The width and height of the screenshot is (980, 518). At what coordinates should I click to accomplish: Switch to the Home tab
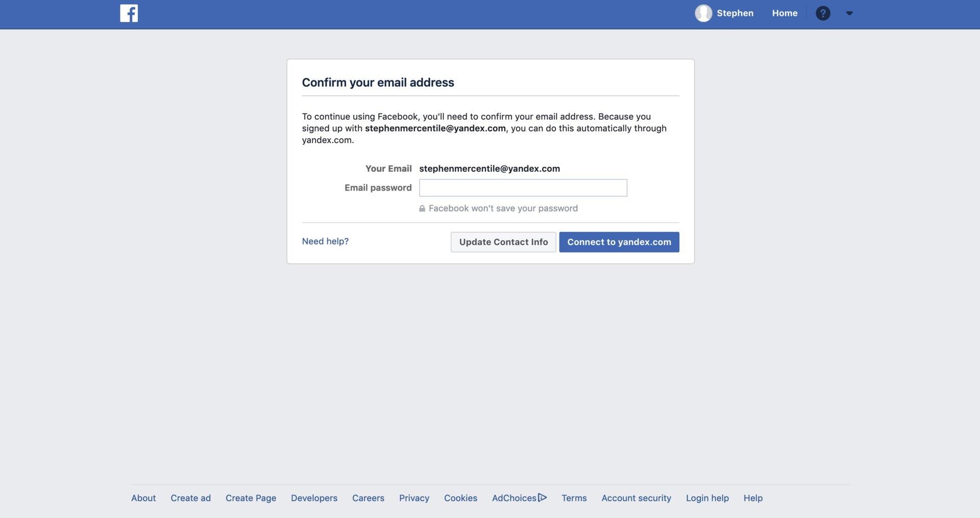click(785, 13)
